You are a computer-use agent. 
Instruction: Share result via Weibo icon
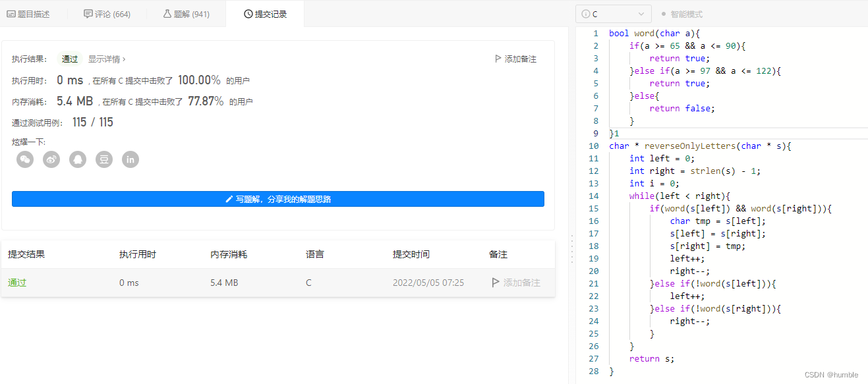[51, 159]
